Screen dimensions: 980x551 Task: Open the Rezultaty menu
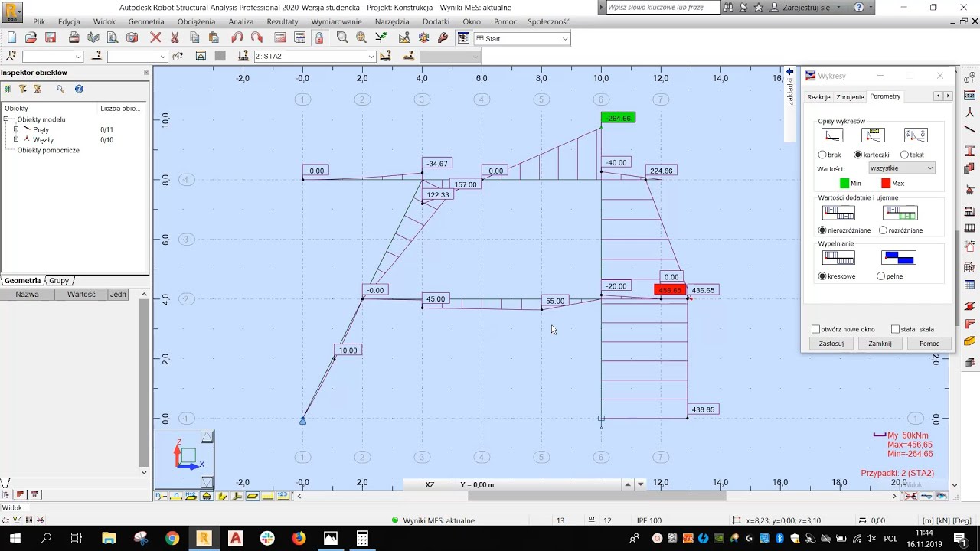point(283,22)
